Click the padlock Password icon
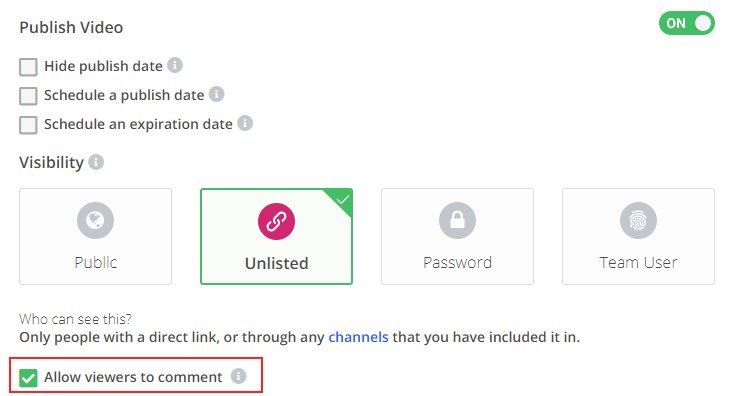This screenshot has height=396, width=734. (457, 220)
